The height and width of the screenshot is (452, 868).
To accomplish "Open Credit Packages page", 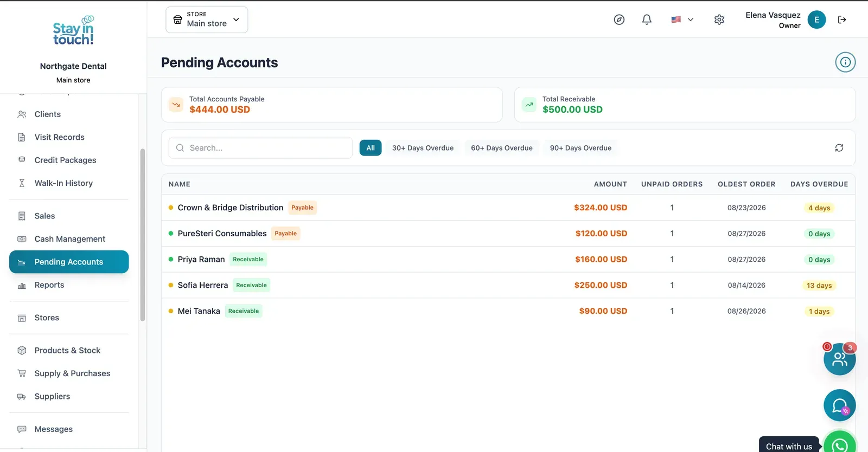I will click(x=69, y=160).
